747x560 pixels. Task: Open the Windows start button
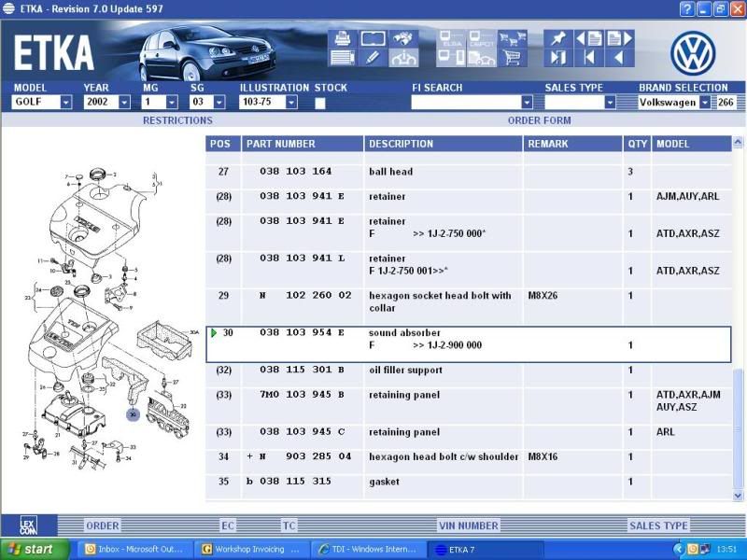pyautogui.click(x=35, y=549)
